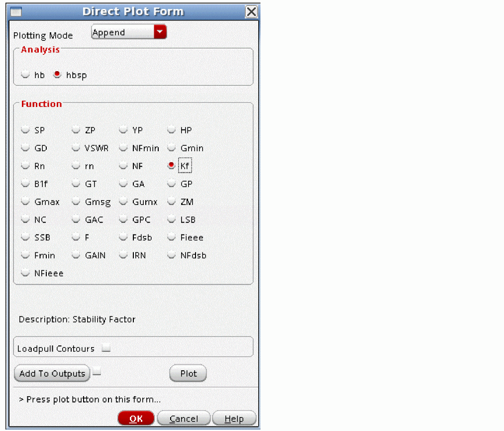The width and height of the screenshot is (504, 431).
Task: Select the hb analysis radio button
Action: (x=25, y=74)
